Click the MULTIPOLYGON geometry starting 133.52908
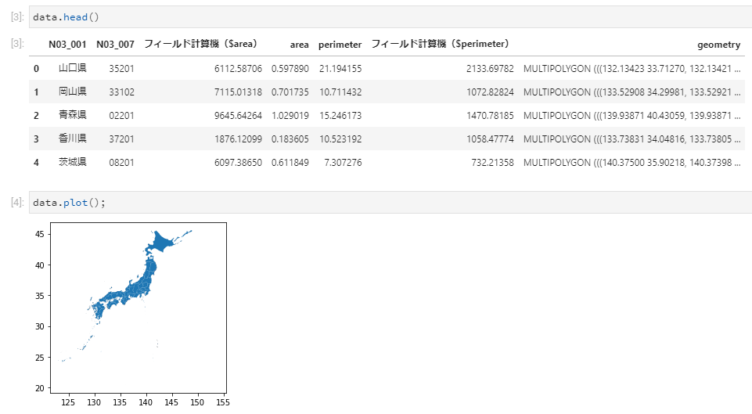Screen dimensions: 752x414 click(x=632, y=92)
